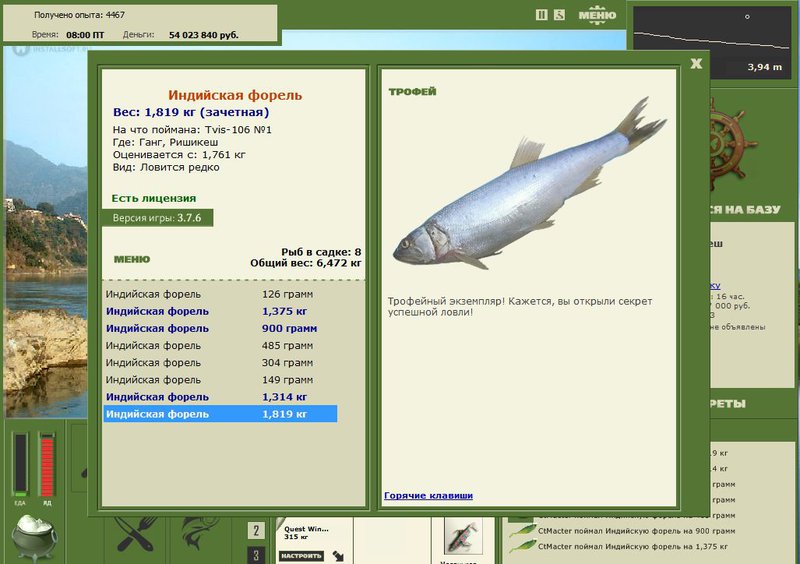The width and height of the screenshot is (800, 564).
Task: Click the Версия игры: 3.7.6 badge
Action: point(157,218)
